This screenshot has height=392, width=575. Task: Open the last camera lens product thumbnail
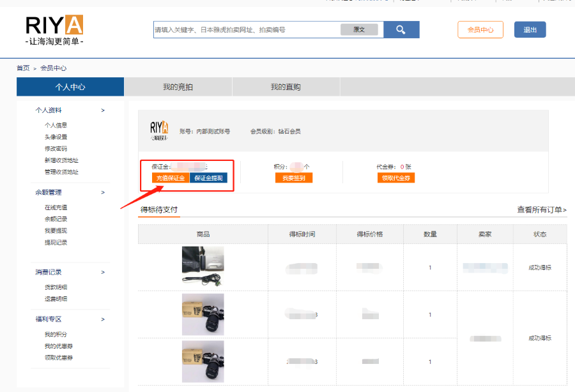pyautogui.click(x=203, y=361)
